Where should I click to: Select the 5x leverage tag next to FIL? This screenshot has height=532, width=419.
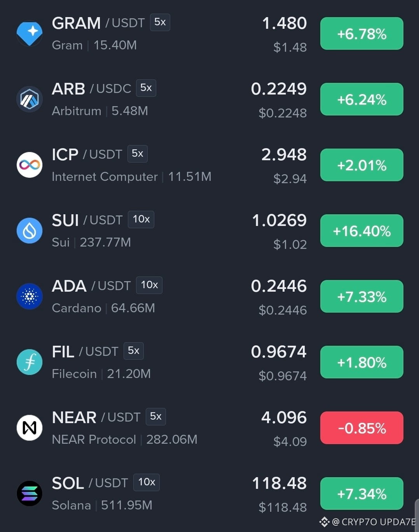tap(134, 351)
